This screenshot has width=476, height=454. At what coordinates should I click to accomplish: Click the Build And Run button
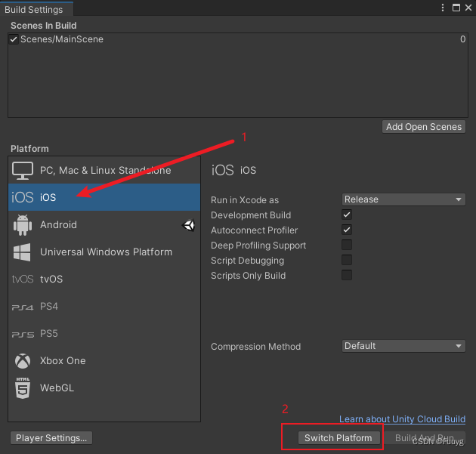coord(425,438)
